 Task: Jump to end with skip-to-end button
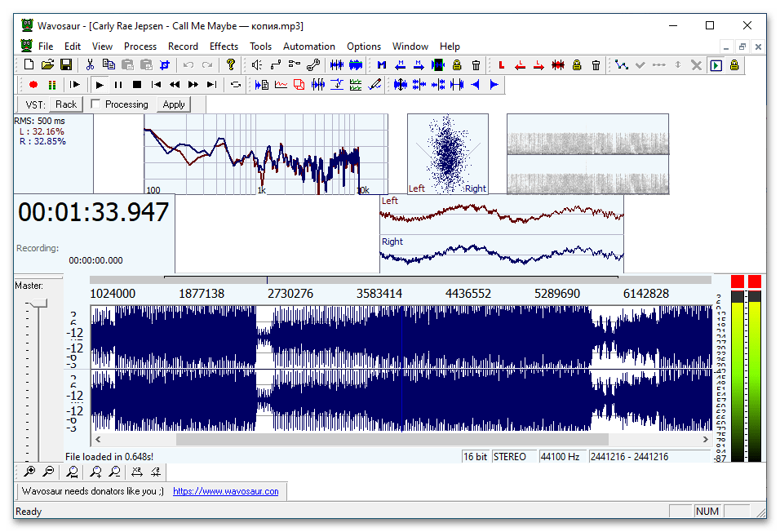[x=212, y=85]
